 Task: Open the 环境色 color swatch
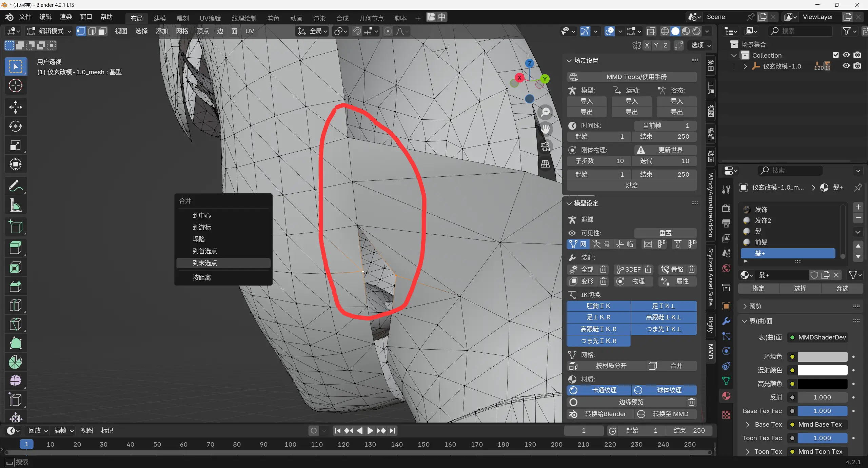point(822,356)
